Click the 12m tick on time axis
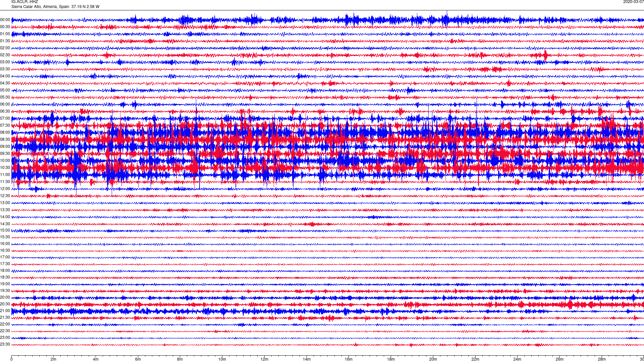The height and width of the screenshot is (362, 644). [x=264, y=359]
